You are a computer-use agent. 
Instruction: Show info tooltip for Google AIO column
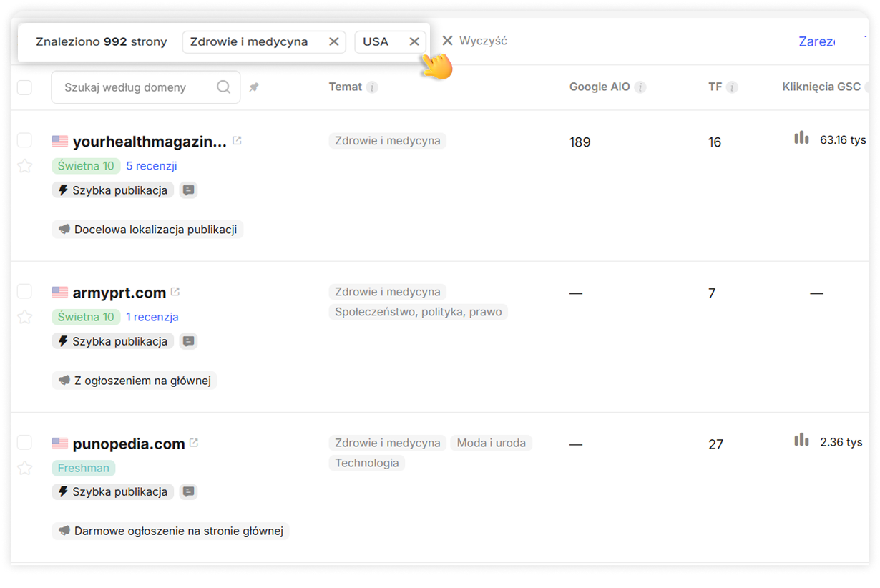(640, 87)
